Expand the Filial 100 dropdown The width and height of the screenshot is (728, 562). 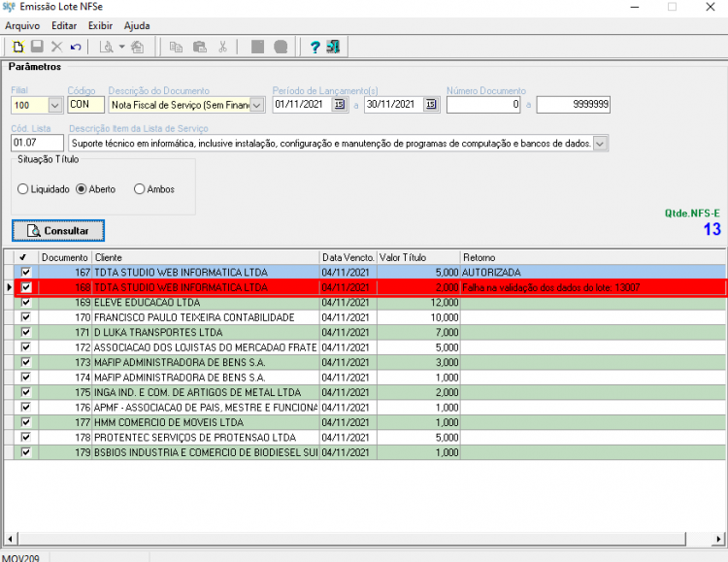pyautogui.click(x=54, y=105)
